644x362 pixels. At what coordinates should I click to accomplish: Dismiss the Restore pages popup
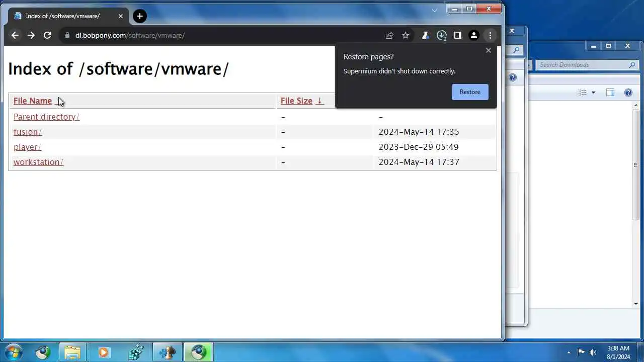[x=488, y=50]
